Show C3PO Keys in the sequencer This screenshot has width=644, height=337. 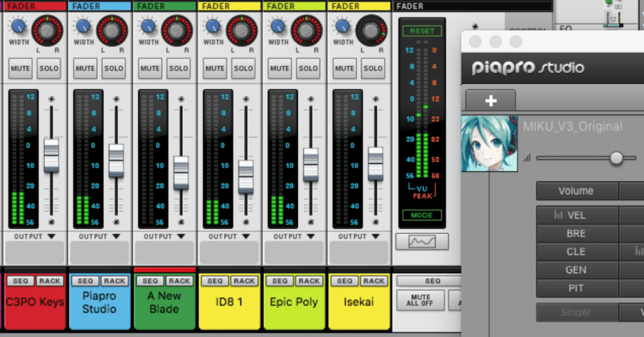tap(21, 281)
